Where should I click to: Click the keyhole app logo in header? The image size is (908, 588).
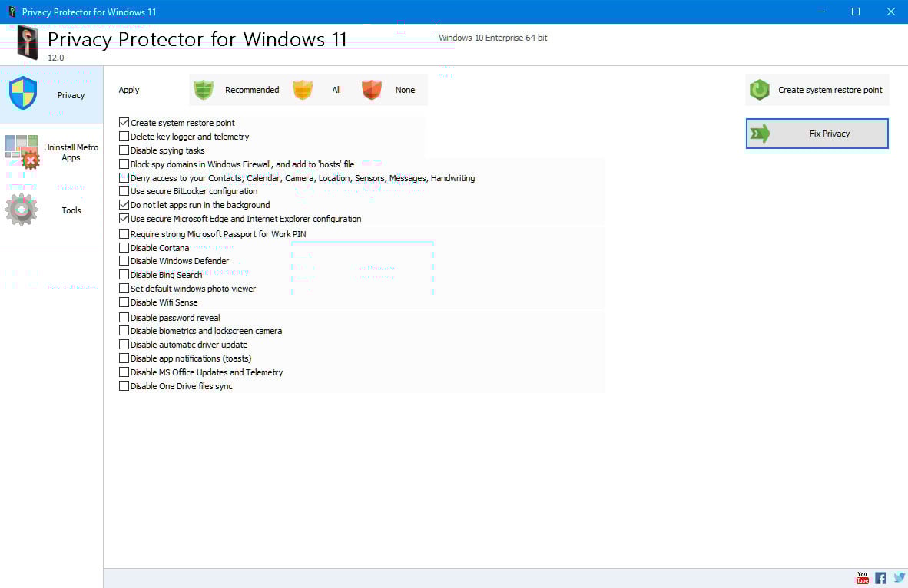[27, 42]
